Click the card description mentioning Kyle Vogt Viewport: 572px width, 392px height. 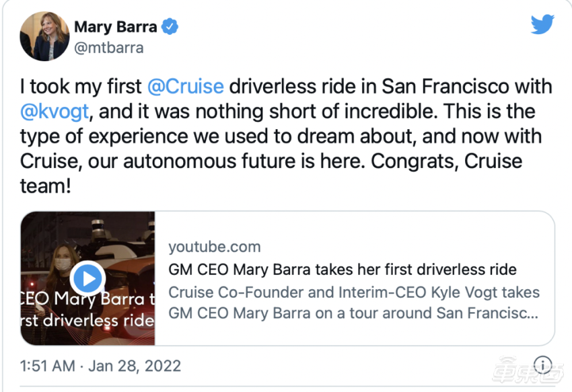[354, 303]
